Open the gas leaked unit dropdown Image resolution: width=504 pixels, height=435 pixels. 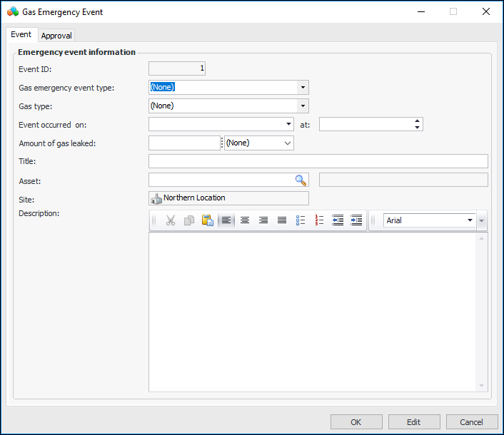(288, 143)
